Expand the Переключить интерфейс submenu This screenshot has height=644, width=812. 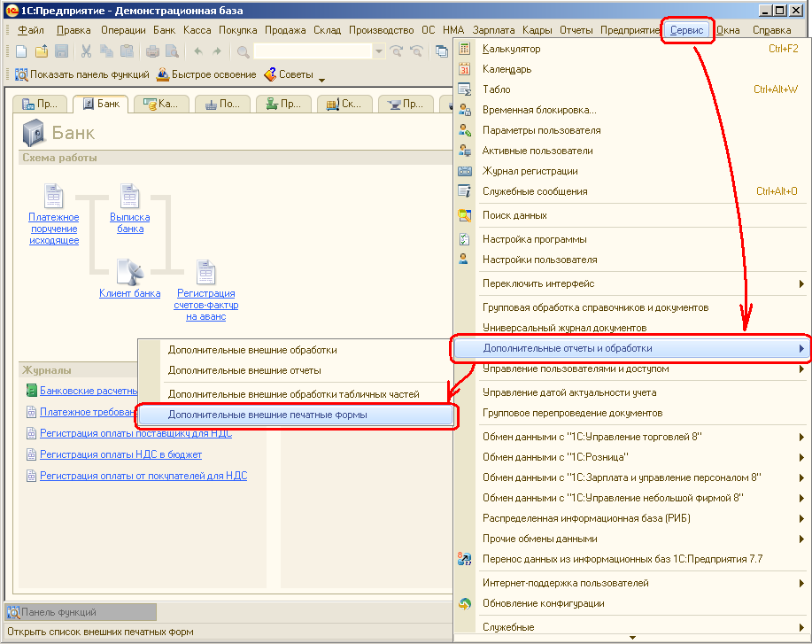801,283
